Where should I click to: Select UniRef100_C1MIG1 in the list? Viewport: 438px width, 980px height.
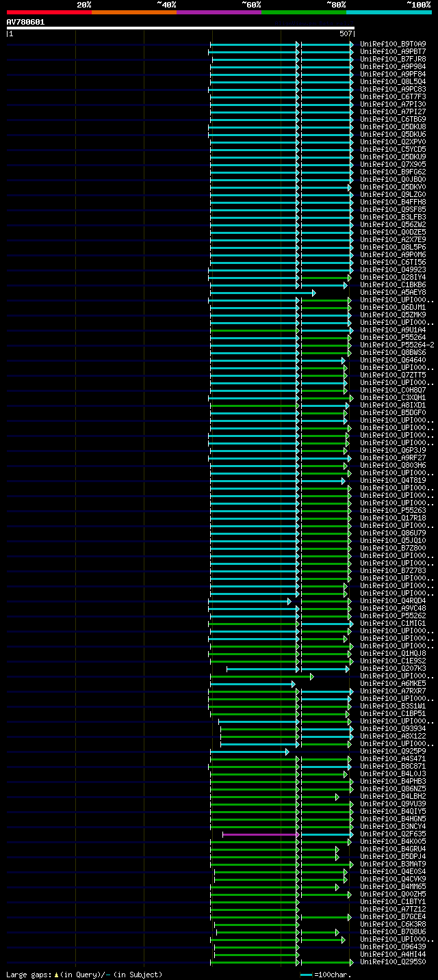pyautogui.click(x=393, y=624)
